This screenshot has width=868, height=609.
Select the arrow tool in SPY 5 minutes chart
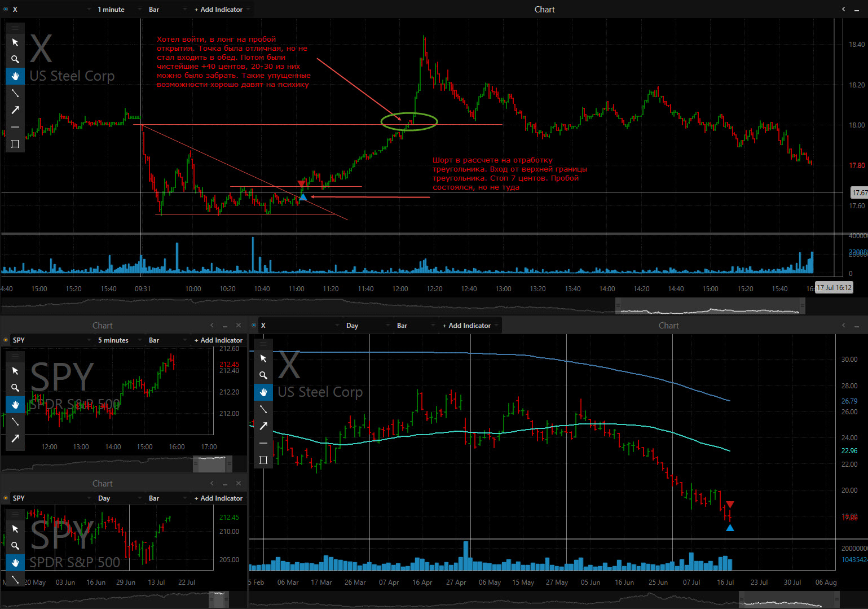pyautogui.click(x=15, y=439)
